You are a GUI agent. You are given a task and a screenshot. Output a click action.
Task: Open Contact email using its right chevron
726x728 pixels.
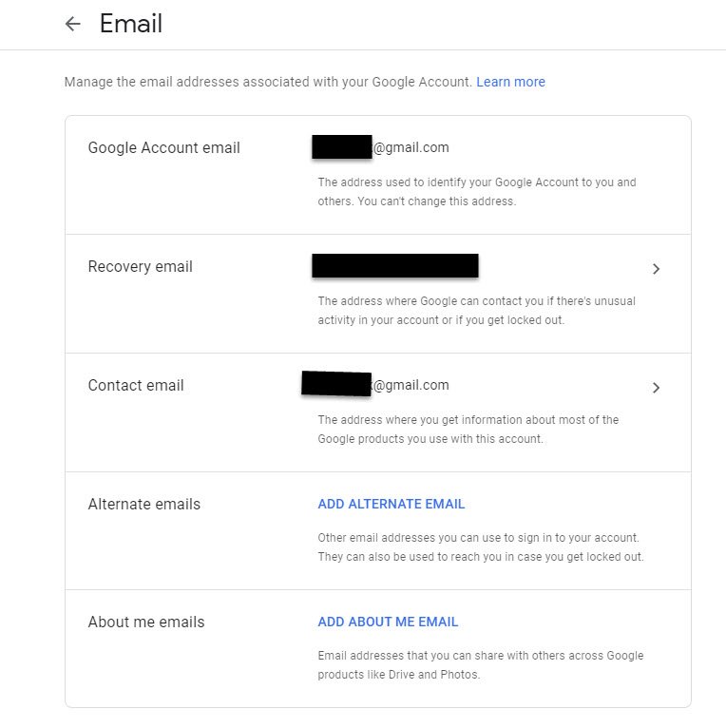[x=656, y=388]
